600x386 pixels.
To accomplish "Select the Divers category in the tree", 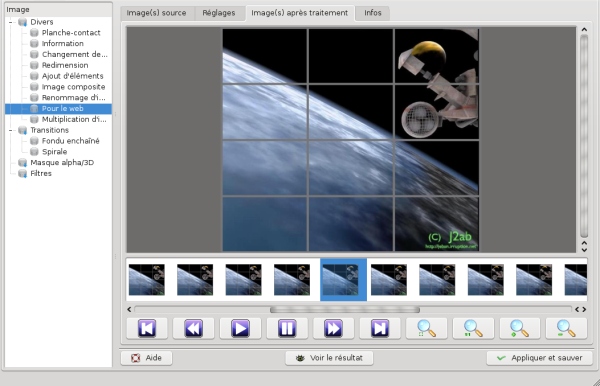I will [x=42, y=22].
